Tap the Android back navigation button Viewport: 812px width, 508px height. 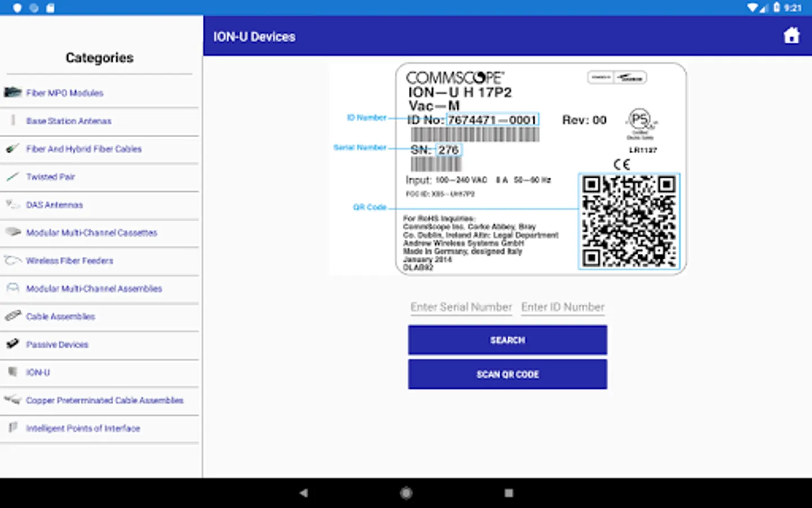click(303, 493)
